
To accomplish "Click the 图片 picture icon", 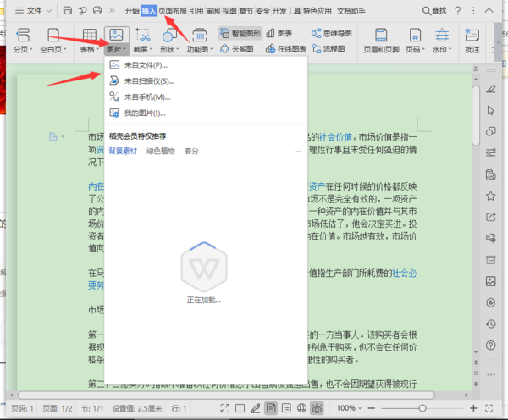I will pyautogui.click(x=116, y=35).
